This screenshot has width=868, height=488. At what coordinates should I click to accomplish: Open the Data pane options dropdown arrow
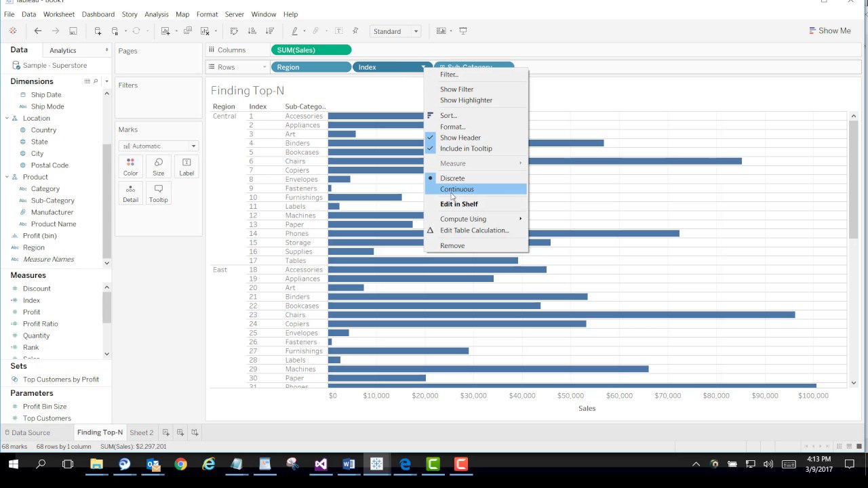coord(106,50)
